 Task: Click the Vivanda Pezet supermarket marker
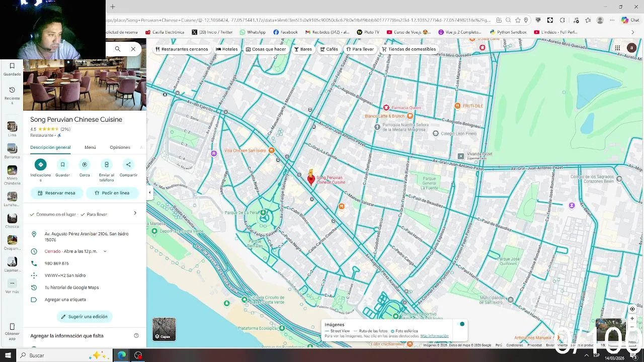point(460,156)
